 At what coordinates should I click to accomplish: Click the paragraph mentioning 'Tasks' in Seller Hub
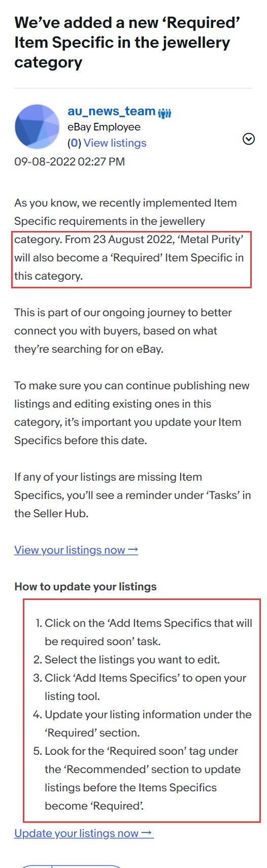tap(132, 495)
